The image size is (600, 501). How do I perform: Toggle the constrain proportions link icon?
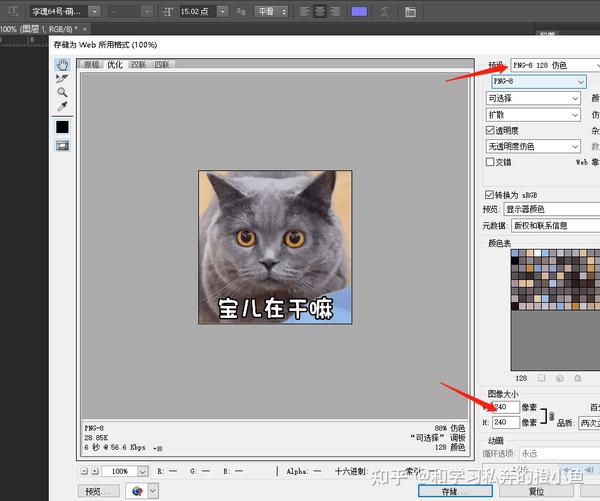point(551,416)
